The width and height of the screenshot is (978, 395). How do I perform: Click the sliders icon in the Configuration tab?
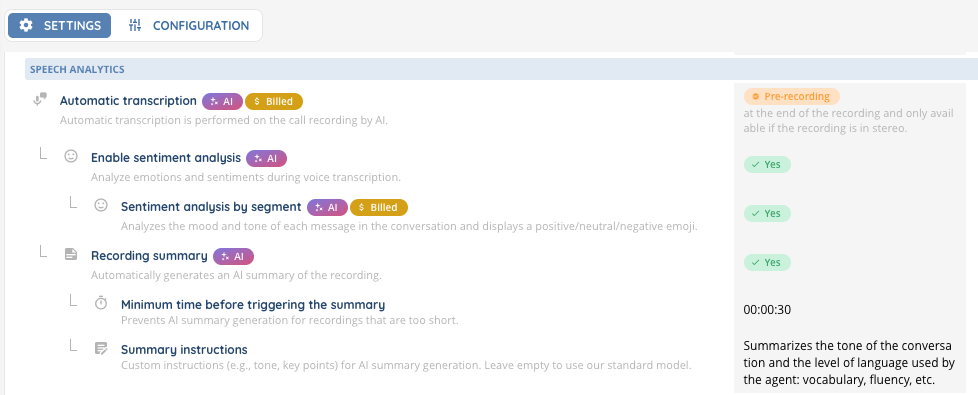(135, 26)
